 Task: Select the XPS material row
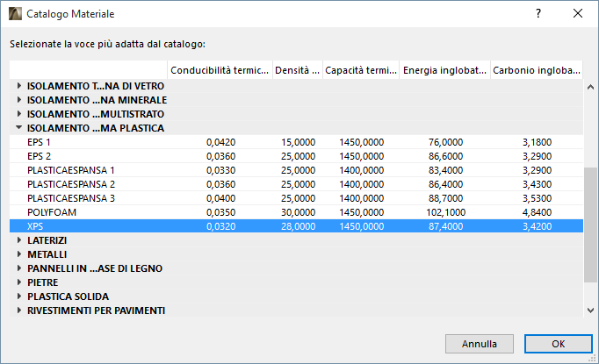[x=297, y=226]
